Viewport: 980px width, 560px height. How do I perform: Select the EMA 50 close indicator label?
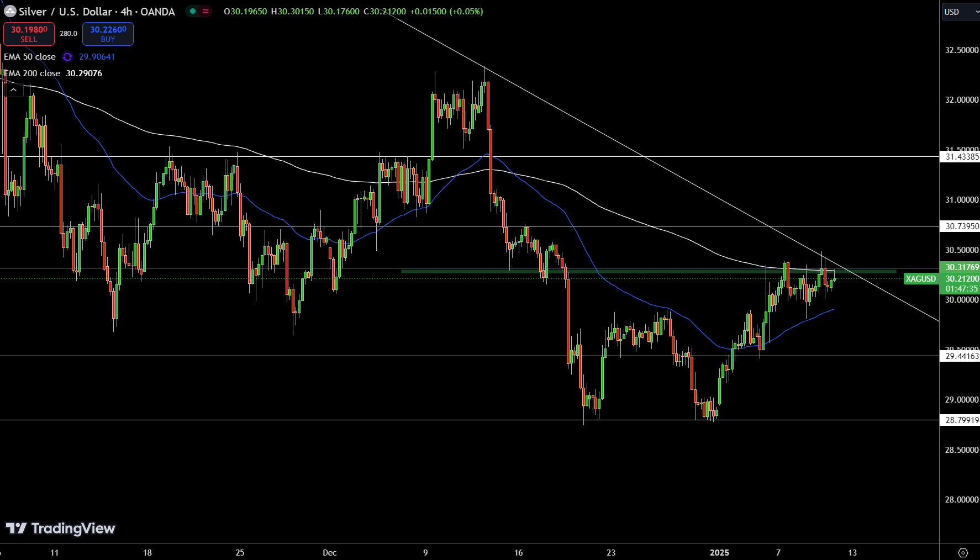click(30, 57)
